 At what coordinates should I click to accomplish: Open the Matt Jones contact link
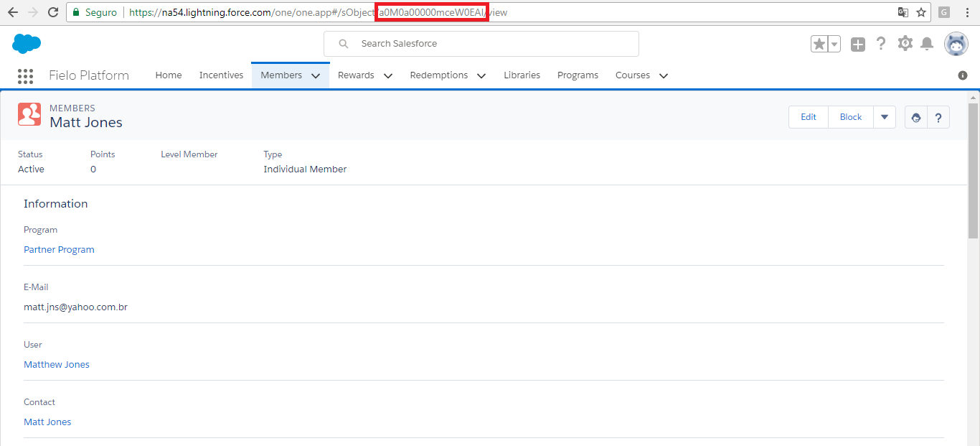[x=47, y=422]
